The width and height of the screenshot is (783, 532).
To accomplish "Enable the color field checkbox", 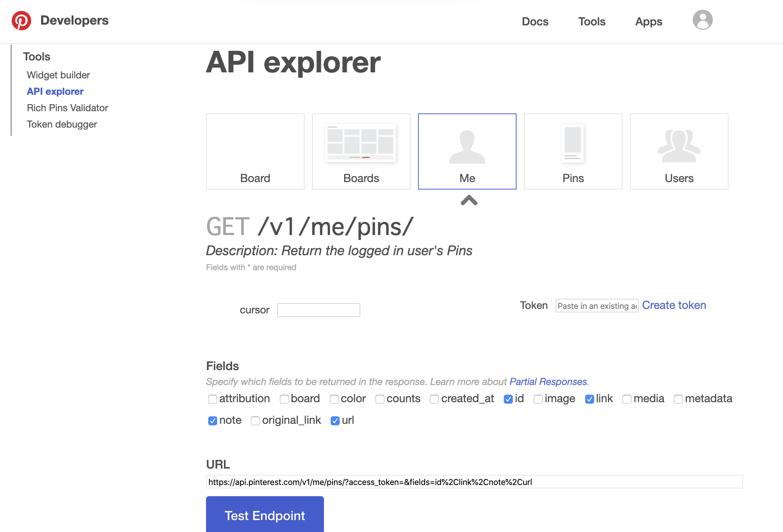I will 334,399.
